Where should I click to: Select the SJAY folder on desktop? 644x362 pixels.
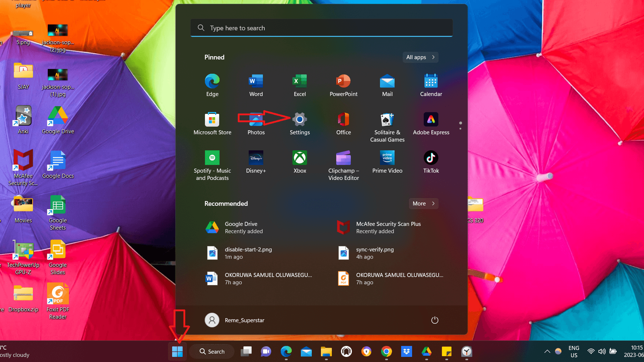[x=23, y=76]
